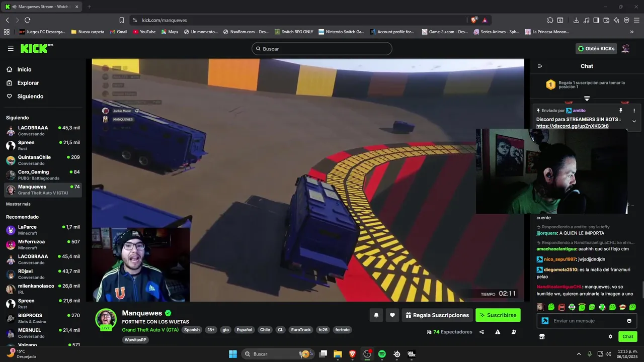
Task: Open the emoji picker in chat input
Action: 629,321
